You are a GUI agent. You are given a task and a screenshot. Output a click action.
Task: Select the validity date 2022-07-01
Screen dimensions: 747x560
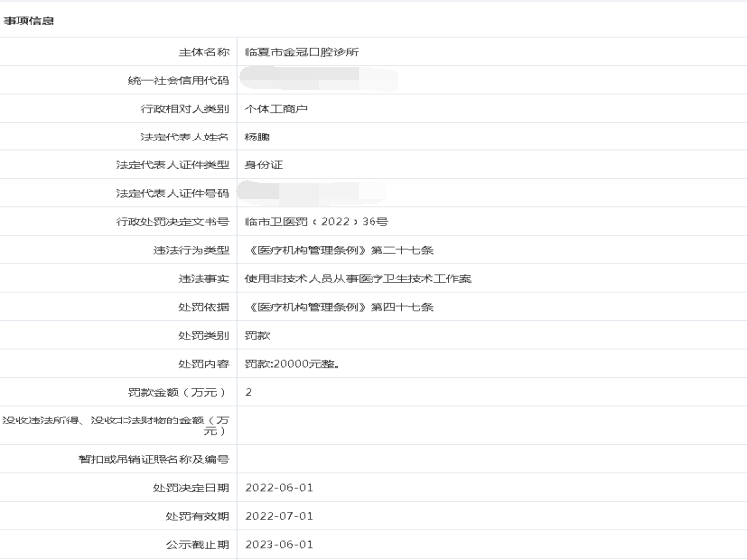point(279,516)
